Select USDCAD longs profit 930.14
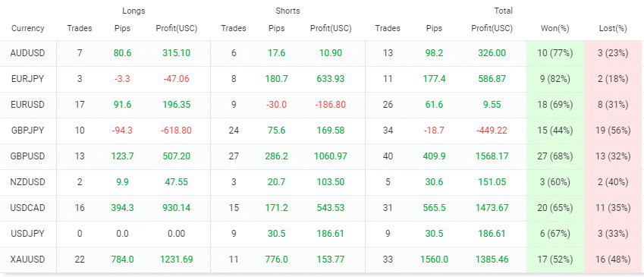Viewport: 644px width, 277px height. point(176,208)
